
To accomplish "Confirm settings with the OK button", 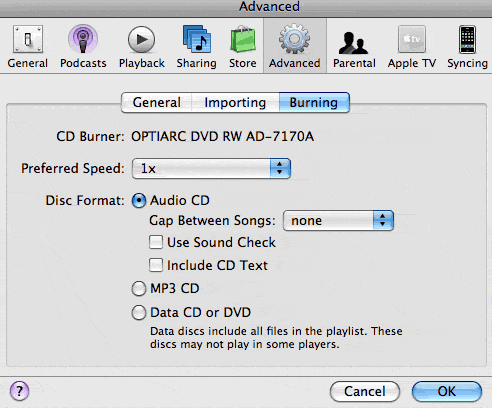I will 447,391.
